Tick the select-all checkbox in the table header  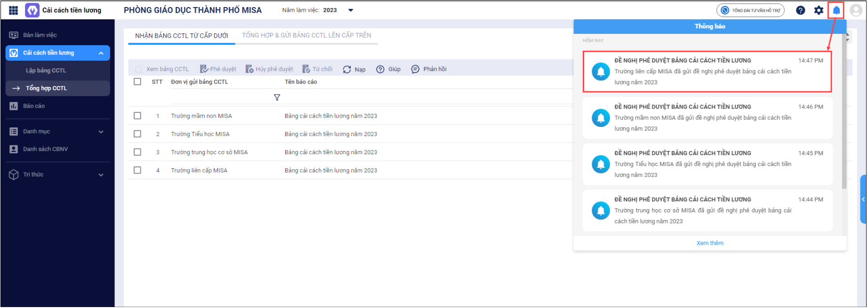[137, 82]
